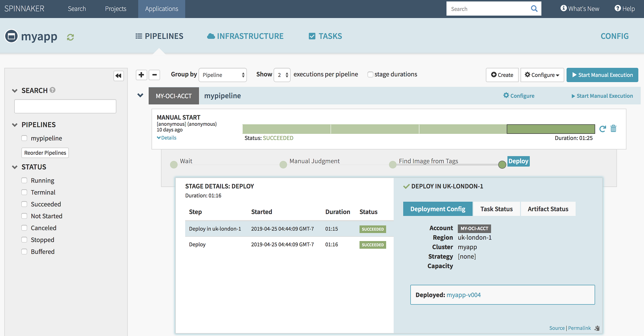The image size is (644, 336).
Task: Open the Group by Pipeline dropdown
Action: click(x=222, y=75)
